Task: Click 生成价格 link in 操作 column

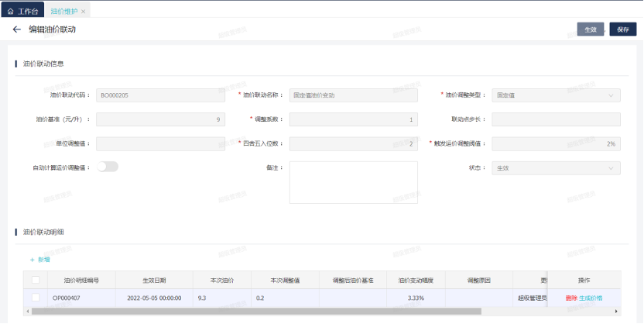Action: 591,298
